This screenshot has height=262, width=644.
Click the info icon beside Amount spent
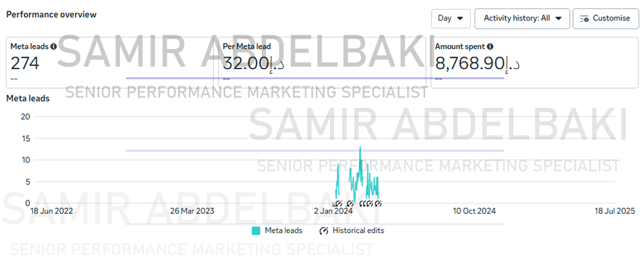point(490,46)
